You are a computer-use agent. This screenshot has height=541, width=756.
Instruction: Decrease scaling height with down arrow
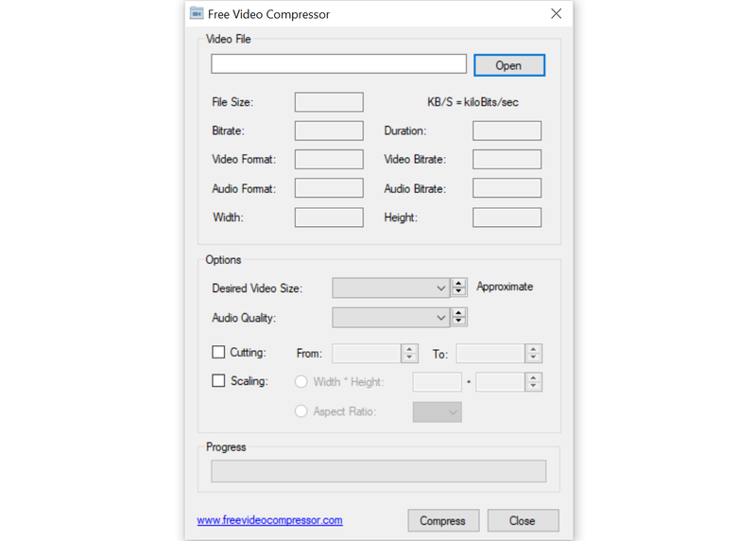coord(533,386)
